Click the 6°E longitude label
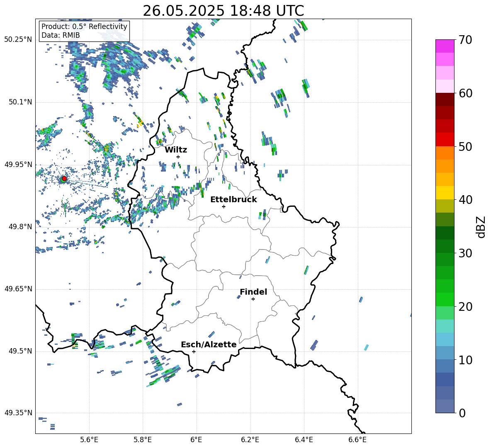The image size is (491, 448). pos(196,440)
